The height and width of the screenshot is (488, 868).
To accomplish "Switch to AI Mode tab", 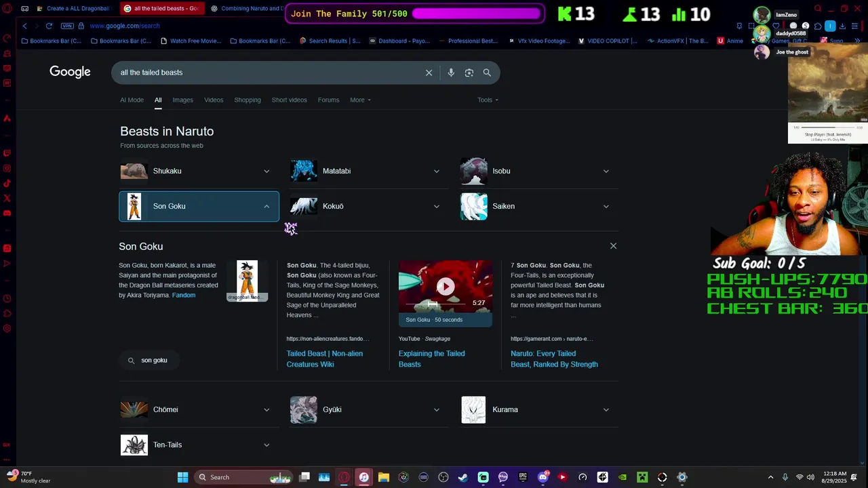I will (x=132, y=100).
